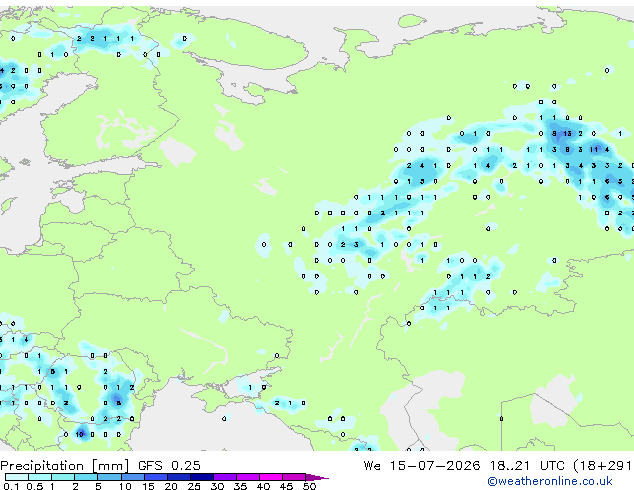Click the legend swatch between 2 and 5

pos(86,477)
